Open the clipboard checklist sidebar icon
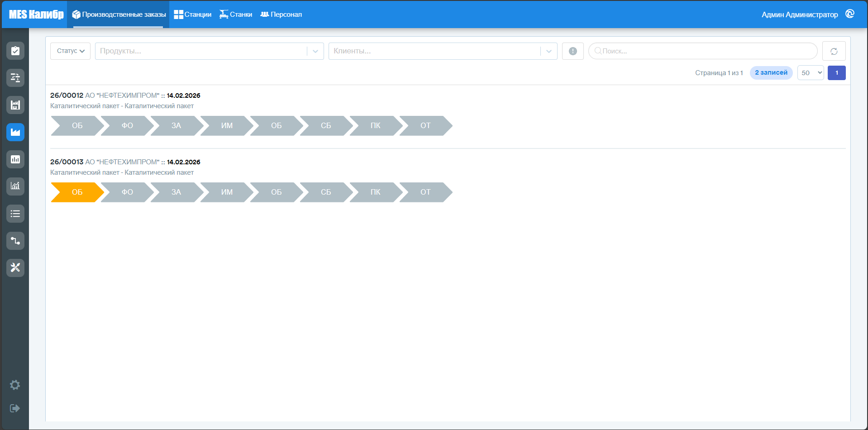 15,51
